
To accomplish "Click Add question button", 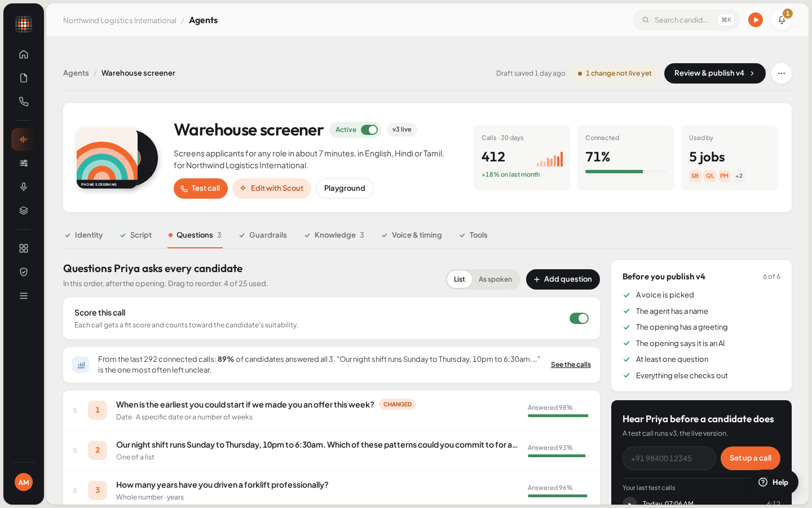I will (563, 279).
